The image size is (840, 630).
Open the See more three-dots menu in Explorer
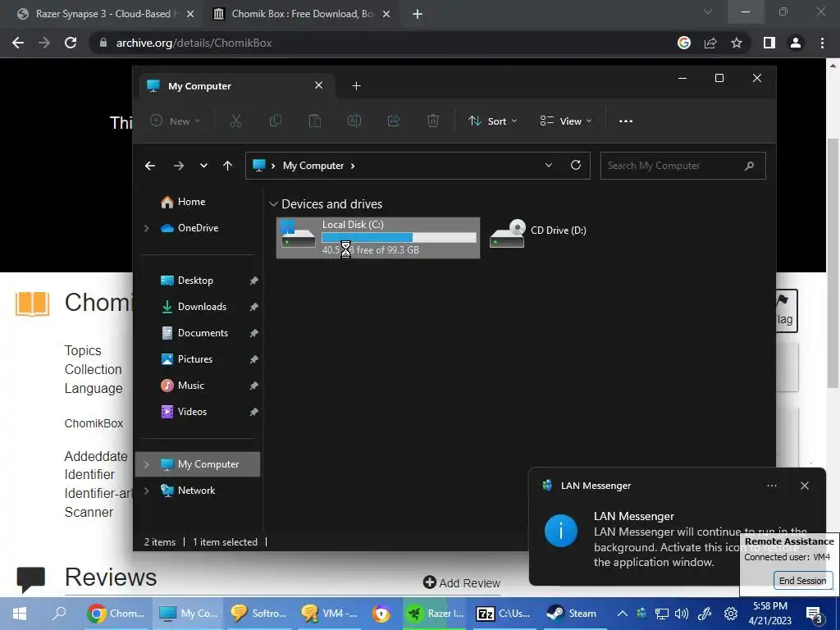pyautogui.click(x=626, y=121)
